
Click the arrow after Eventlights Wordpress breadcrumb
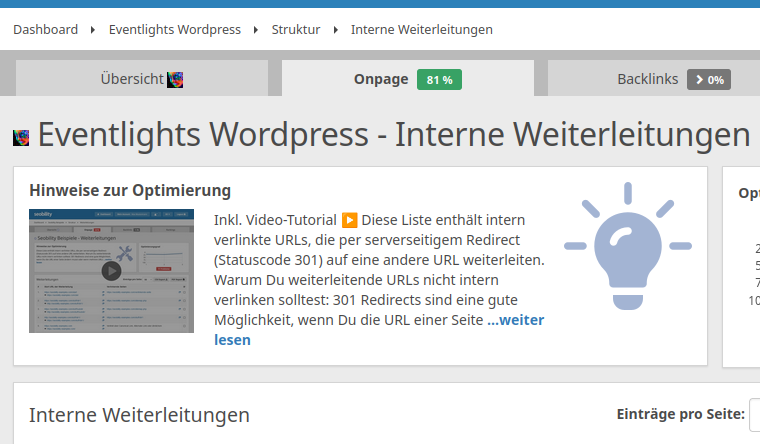coord(255,30)
